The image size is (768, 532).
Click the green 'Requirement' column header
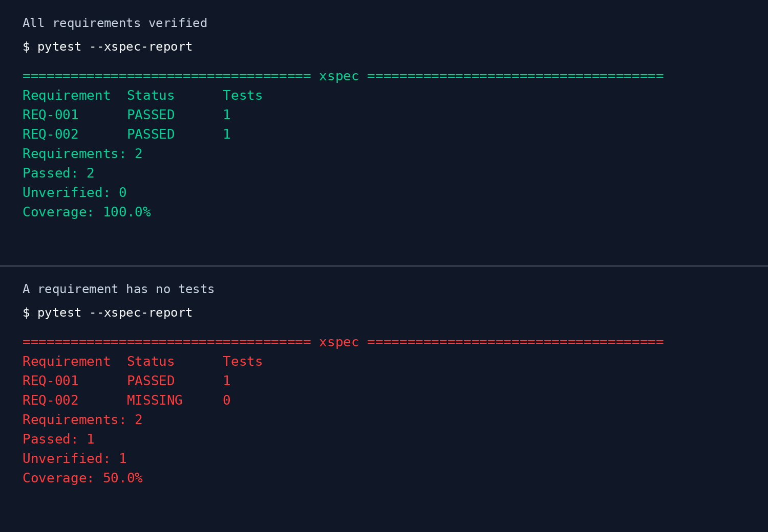point(67,96)
